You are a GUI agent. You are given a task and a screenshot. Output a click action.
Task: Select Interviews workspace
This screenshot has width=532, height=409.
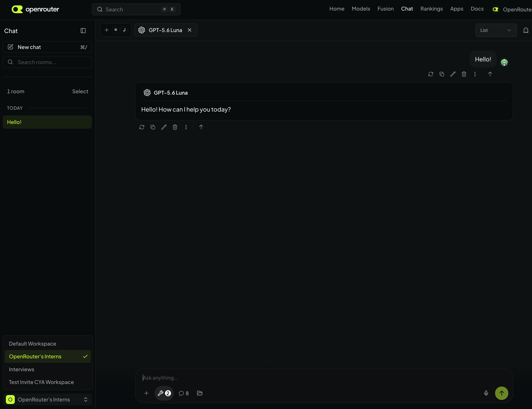click(47, 369)
